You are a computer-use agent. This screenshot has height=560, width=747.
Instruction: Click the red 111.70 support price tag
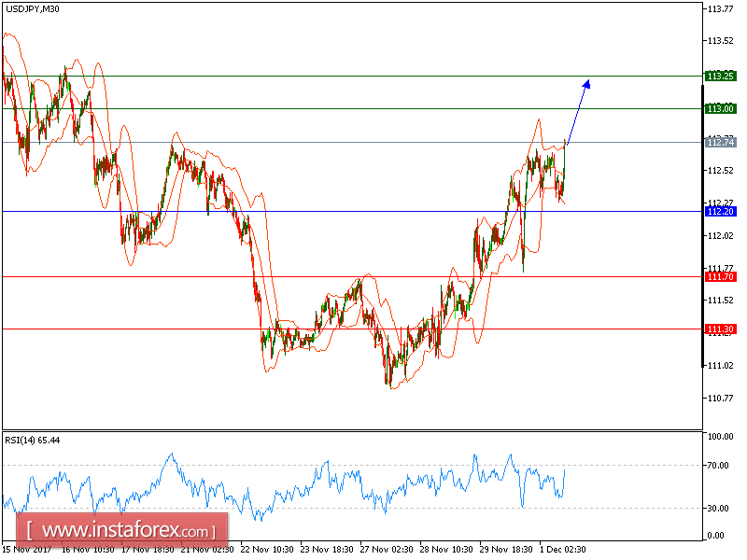[719, 276]
